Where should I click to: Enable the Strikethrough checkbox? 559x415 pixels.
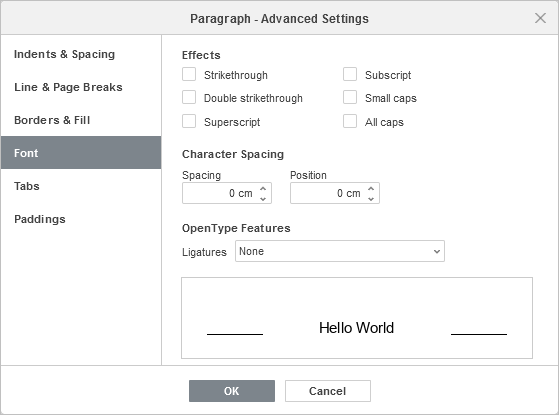coord(189,75)
